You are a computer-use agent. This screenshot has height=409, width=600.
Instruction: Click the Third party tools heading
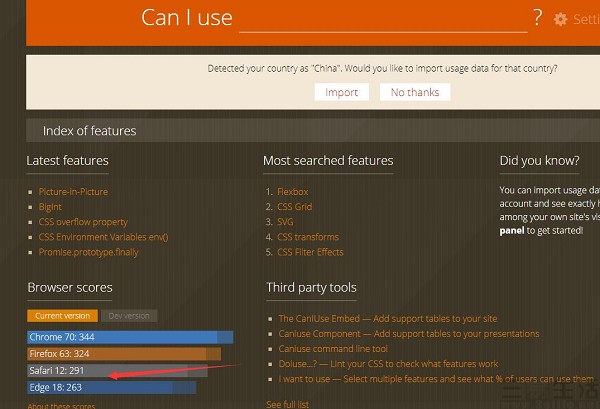point(311,288)
